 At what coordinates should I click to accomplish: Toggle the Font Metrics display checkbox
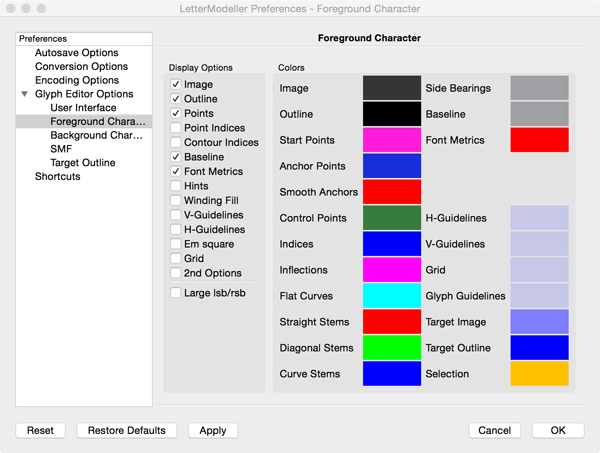click(x=176, y=171)
